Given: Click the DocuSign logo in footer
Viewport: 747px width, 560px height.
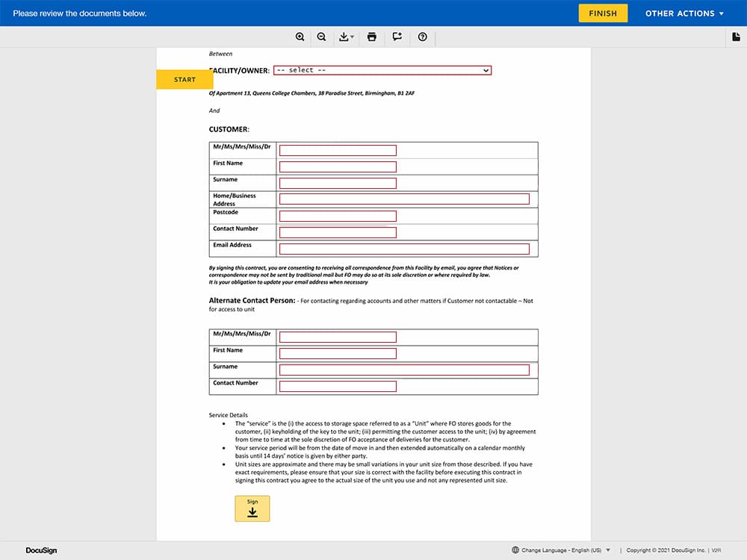Looking at the screenshot, I should pyautogui.click(x=41, y=550).
